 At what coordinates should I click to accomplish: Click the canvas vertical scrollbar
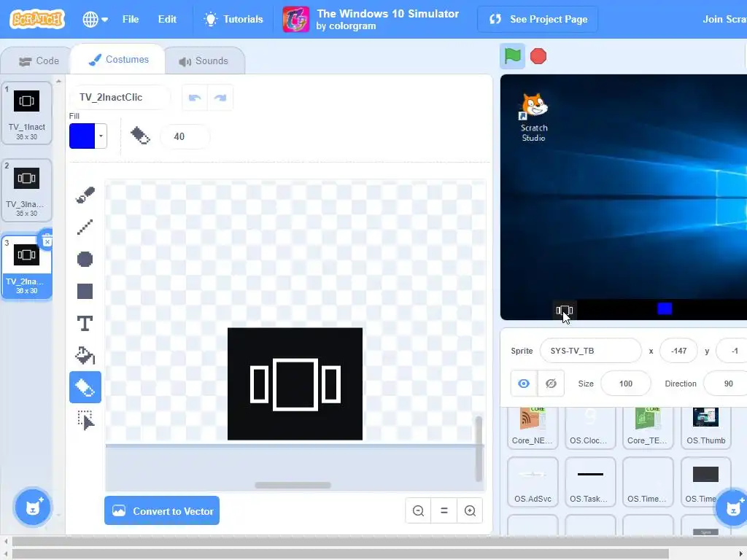tap(479, 448)
